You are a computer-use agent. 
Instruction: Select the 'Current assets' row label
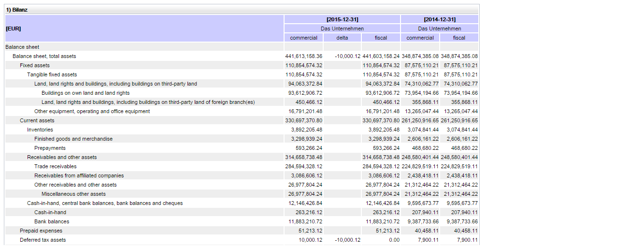coord(37,120)
